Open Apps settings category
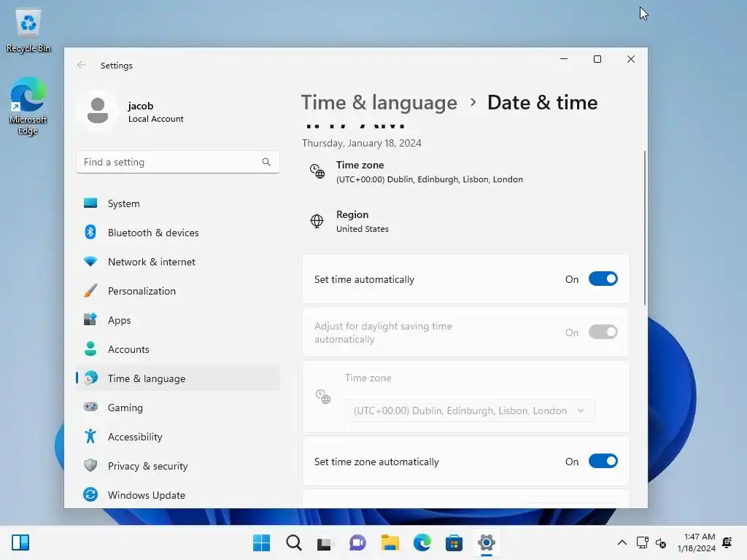Screen dimensions: 747x560 (178, 320)
